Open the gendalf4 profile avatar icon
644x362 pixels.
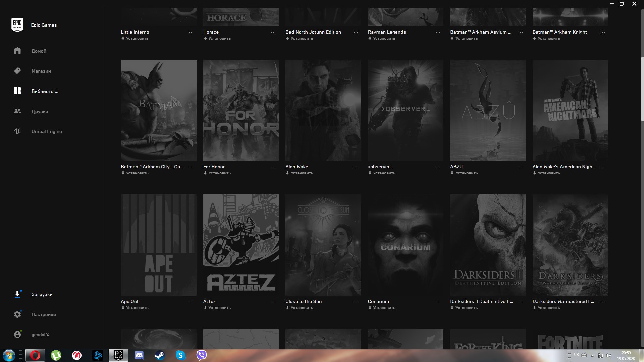[17, 334]
